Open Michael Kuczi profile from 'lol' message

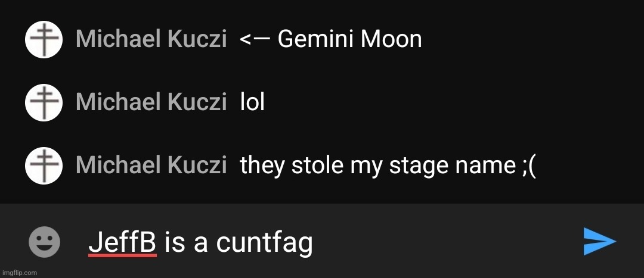point(151,102)
